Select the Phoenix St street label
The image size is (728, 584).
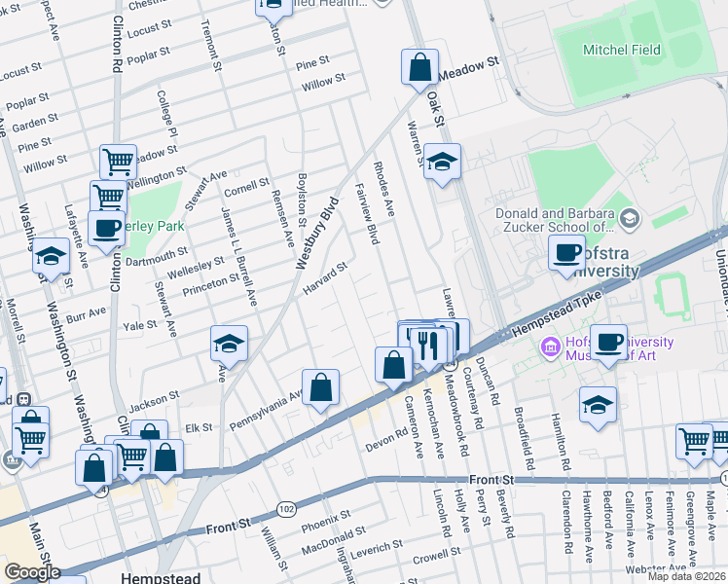(326, 522)
